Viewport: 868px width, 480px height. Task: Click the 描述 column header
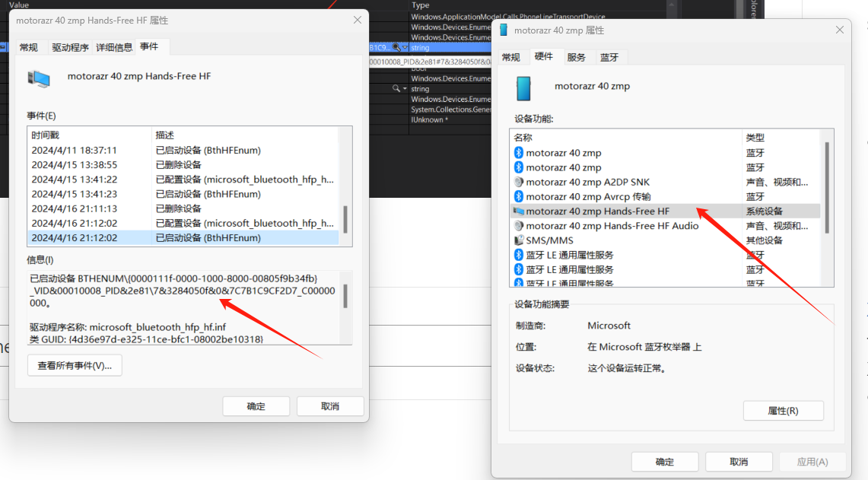point(245,135)
